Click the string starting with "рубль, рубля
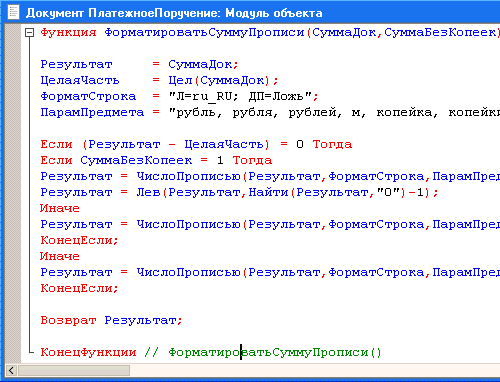Viewport: 500px width, 382px height. click(x=334, y=112)
